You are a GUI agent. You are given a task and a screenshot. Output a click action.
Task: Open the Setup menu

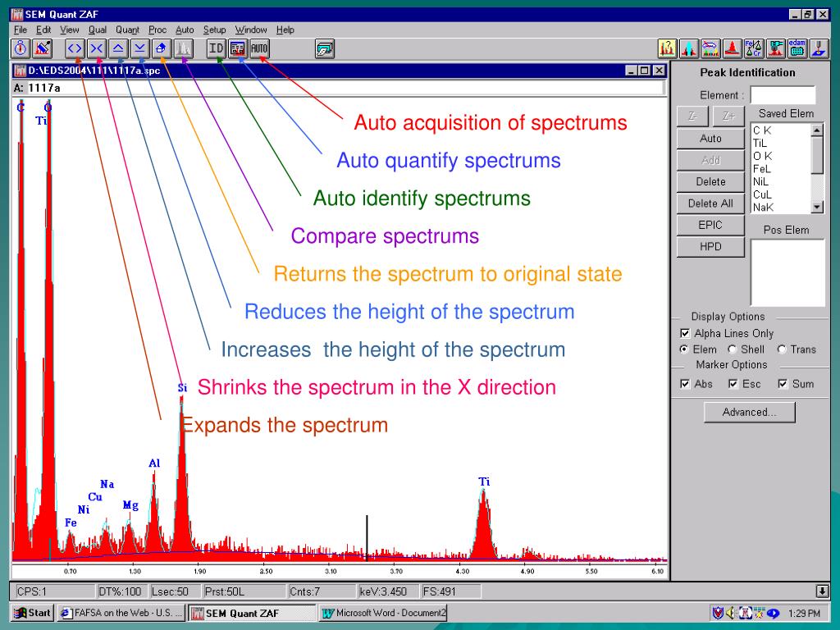coord(214,30)
